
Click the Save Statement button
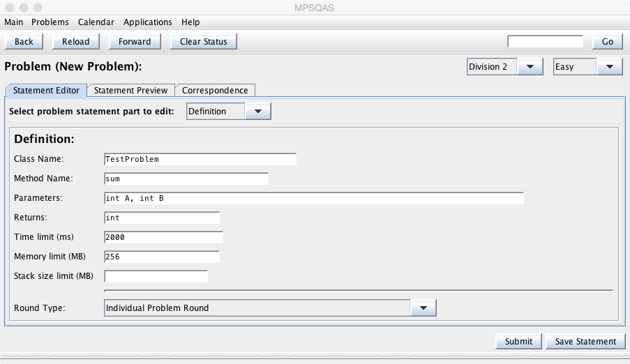(585, 341)
